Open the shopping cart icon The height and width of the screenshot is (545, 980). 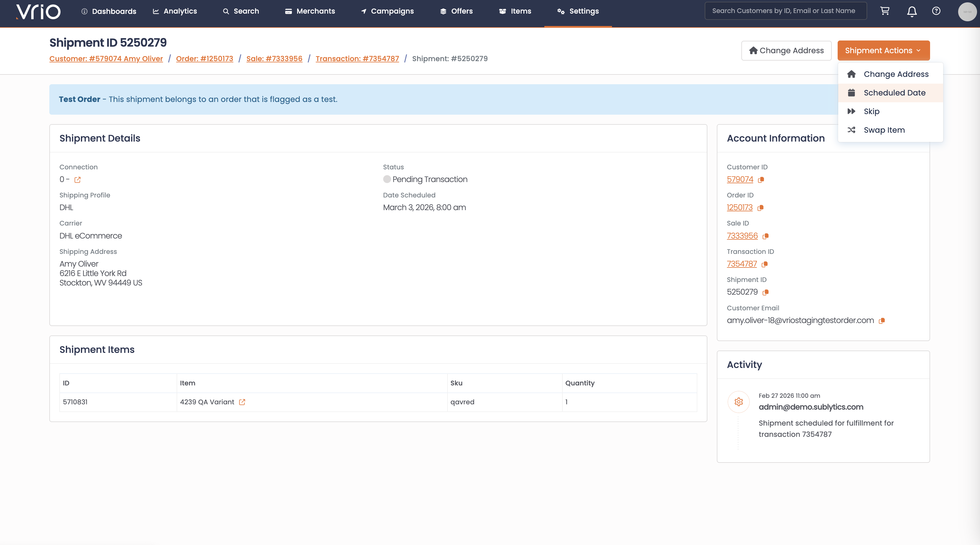[x=885, y=11]
